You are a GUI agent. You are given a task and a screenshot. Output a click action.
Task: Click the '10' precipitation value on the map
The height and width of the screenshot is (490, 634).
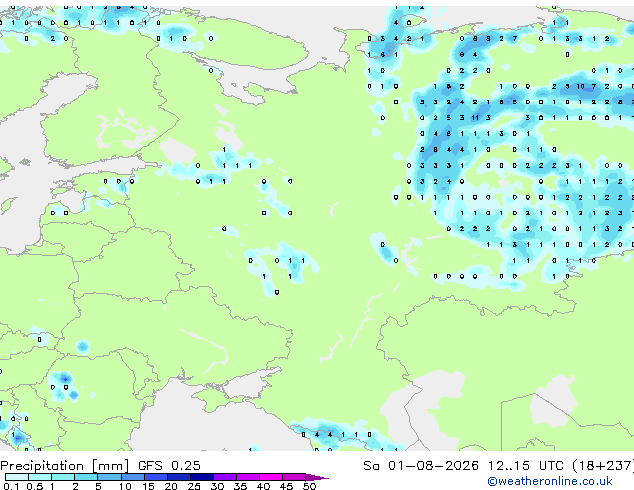tap(581, 87)
